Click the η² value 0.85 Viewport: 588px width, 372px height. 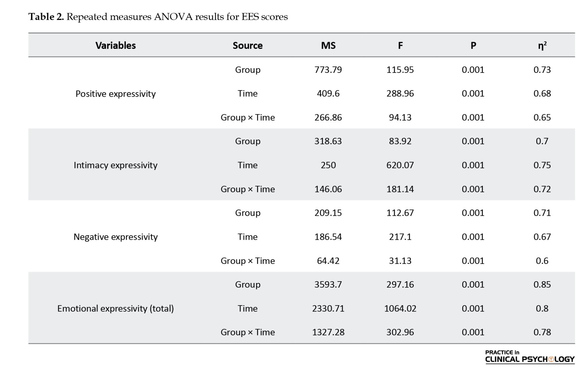[542, 284]
